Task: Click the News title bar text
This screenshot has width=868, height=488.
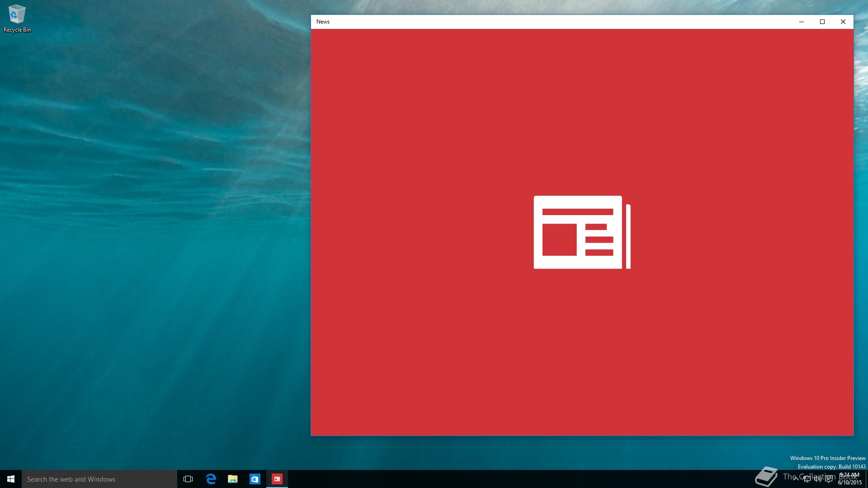Action: click(x=323, y=22)
